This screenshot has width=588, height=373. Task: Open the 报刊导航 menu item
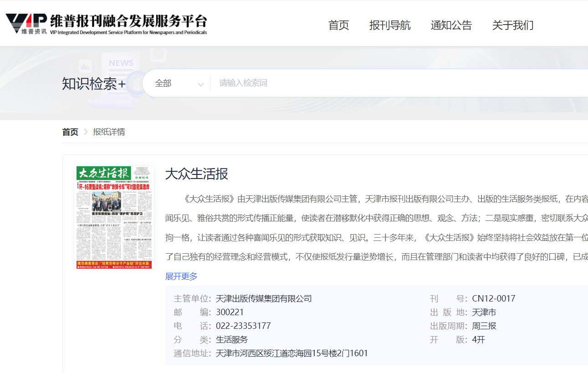click(390, 25)
